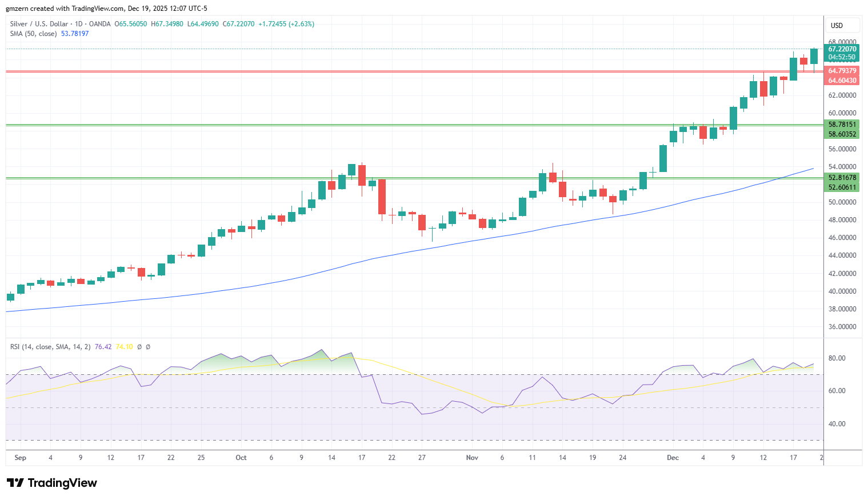The width and height of the screenshot is (868, 500).
Task: Click the 80.00 level on RSI scale
Action: 837,358
